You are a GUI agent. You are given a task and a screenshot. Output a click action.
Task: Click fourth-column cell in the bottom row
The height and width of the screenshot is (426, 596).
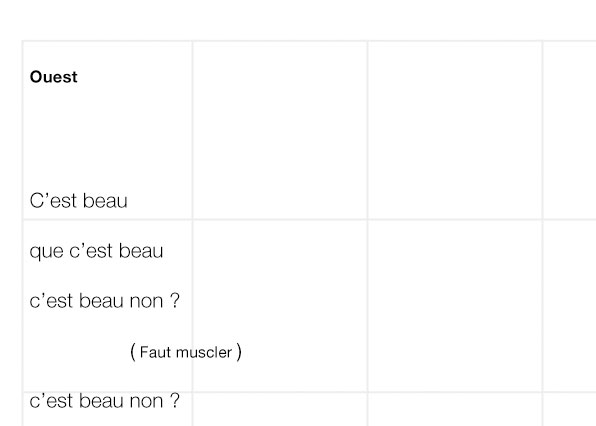coord(569,409)
